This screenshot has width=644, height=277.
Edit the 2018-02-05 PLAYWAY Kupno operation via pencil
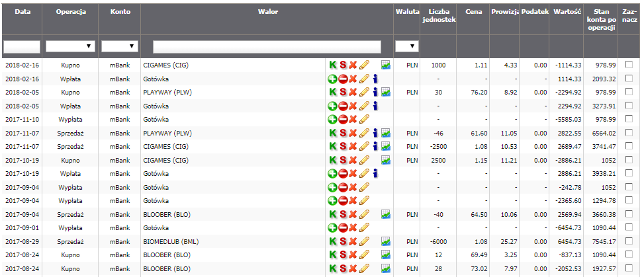coord(364,92)
